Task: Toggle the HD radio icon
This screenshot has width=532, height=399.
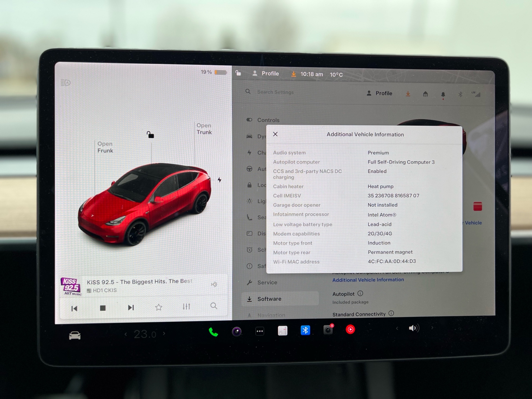Action: click(214, 285)
